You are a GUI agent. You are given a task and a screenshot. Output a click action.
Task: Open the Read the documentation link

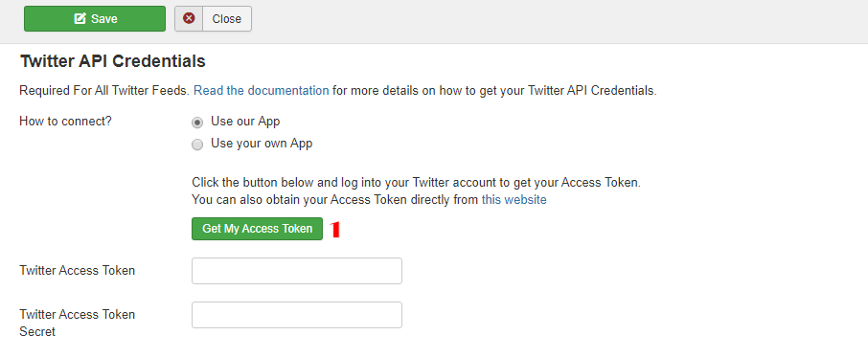coord(262,91)
